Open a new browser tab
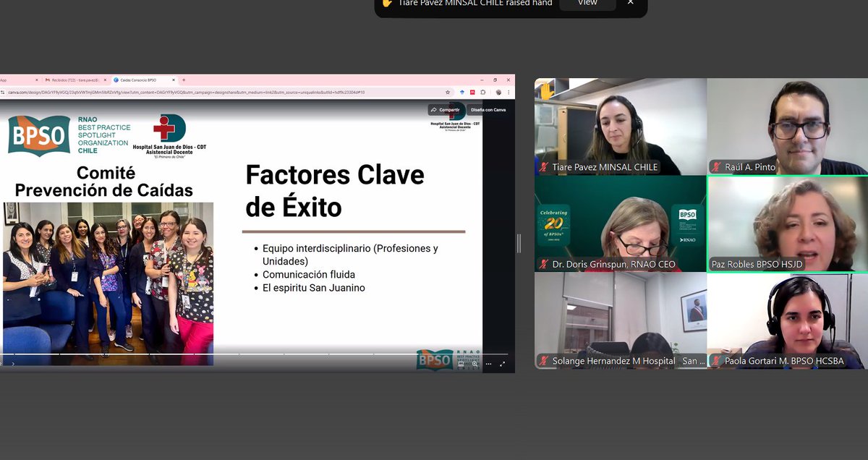Viewport: 868px width, 460px height. tap(184, 80)
